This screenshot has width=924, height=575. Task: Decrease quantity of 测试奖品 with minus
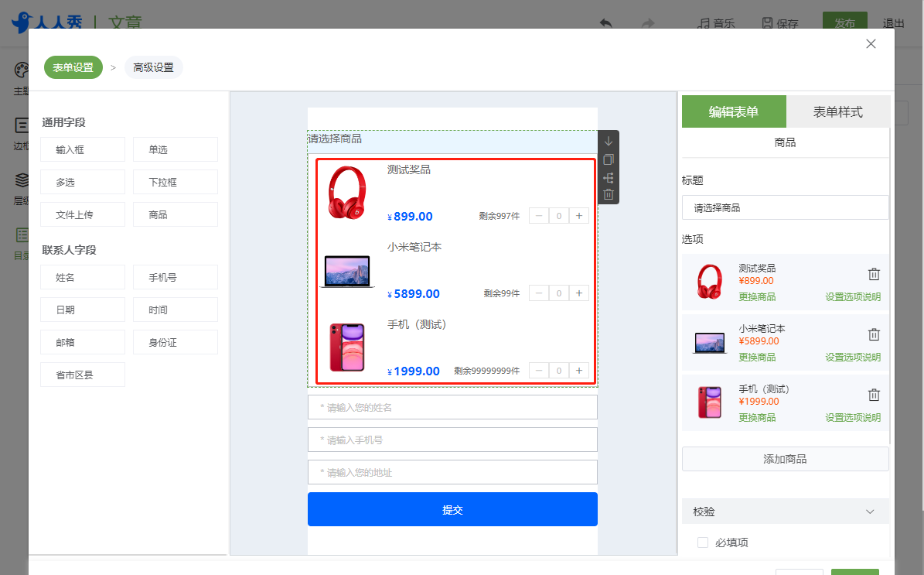point(539,216)
